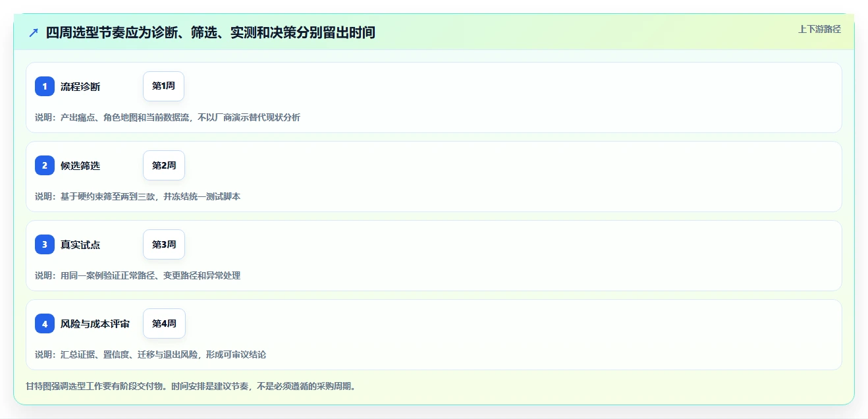Click the heading 四周选型节奏应为诊断
Image resolution: width=868 pixels, height=419 pixels.
pyautogui.click(x=211, y=32)
